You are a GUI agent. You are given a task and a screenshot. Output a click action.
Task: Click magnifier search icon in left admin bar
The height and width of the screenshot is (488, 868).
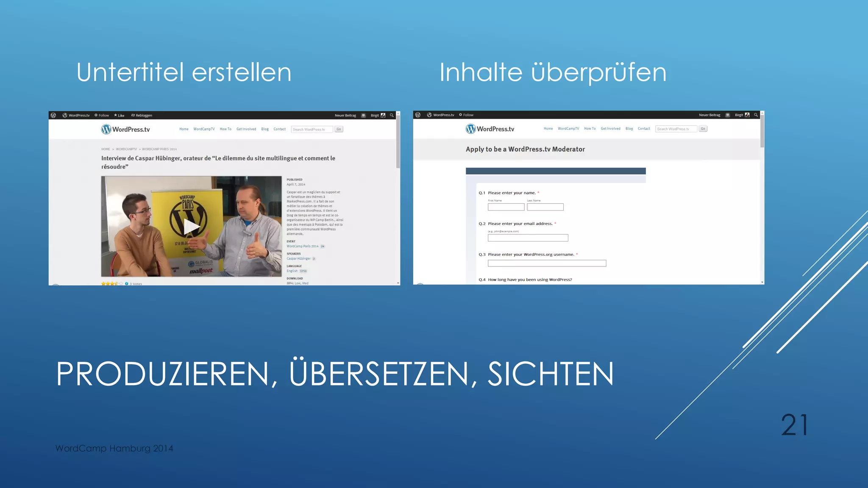point(392,115)
